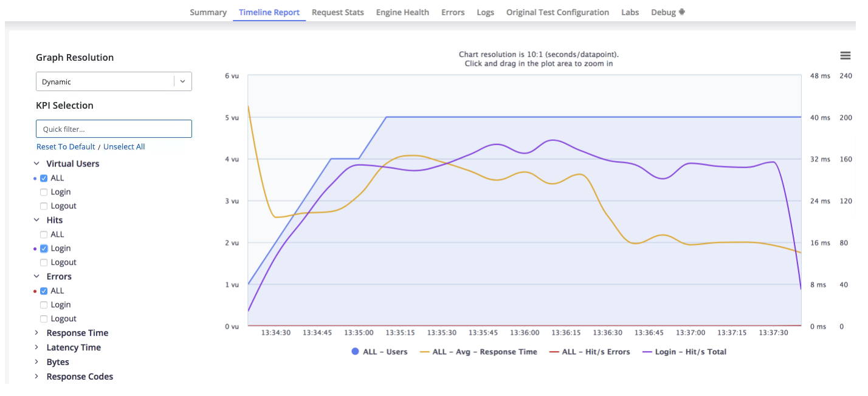Switch to the Request Stats tab
This screenshot has width=868, height=396.
[x=338, y=12]
